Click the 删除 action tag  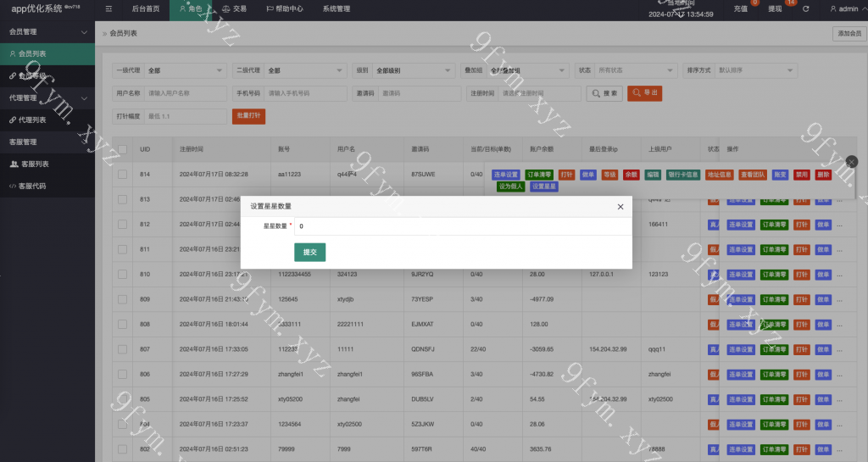[x=823, y=175]
